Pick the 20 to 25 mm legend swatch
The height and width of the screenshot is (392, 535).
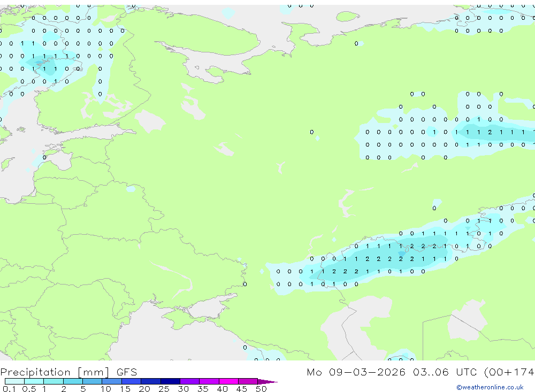click(x=151, y=381)
